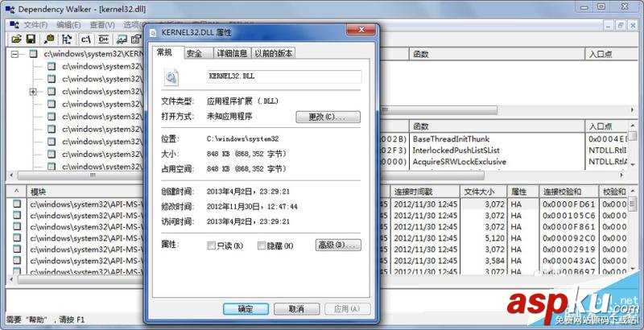Image resolution: width=644 pixels, height=330 pixels.
Task: Select the AcquireSRWLockExclusive function row
Action: pyautogui.click(x=459, y=162)
